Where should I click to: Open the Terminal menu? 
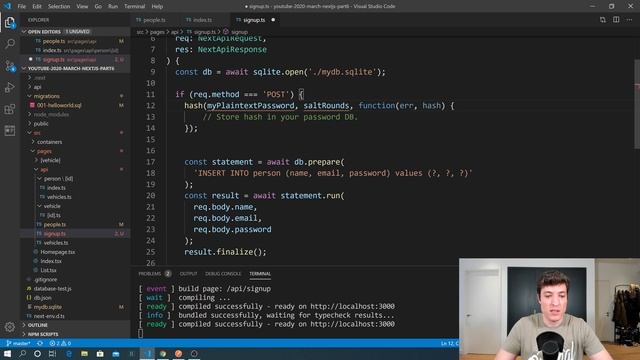point(135,6)
